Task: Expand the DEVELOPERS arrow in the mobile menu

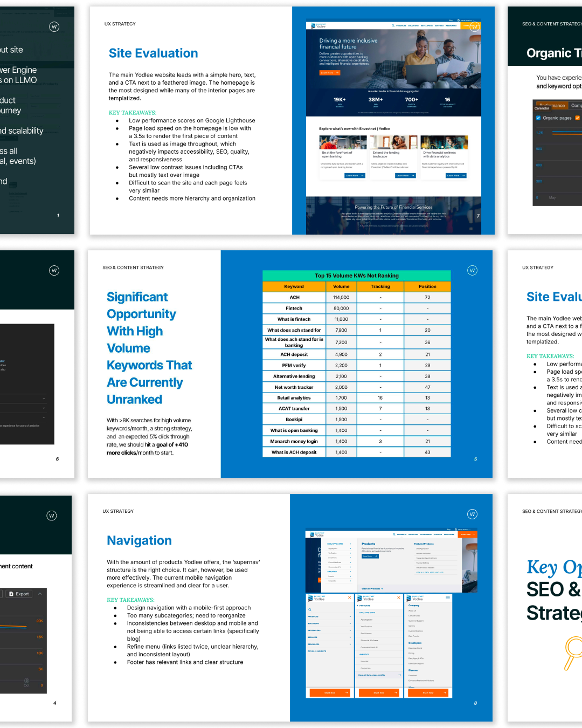Action: [350, 630]
